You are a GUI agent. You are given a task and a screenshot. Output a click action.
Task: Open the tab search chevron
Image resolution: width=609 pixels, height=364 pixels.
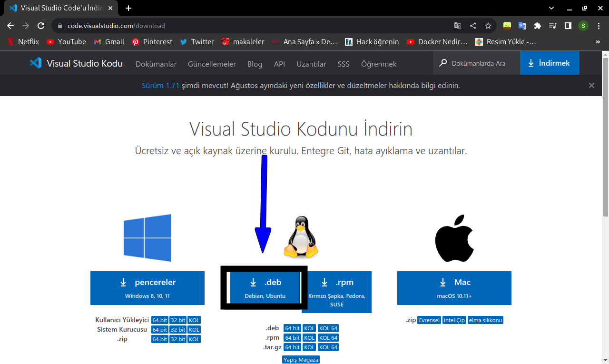point(551,8)
